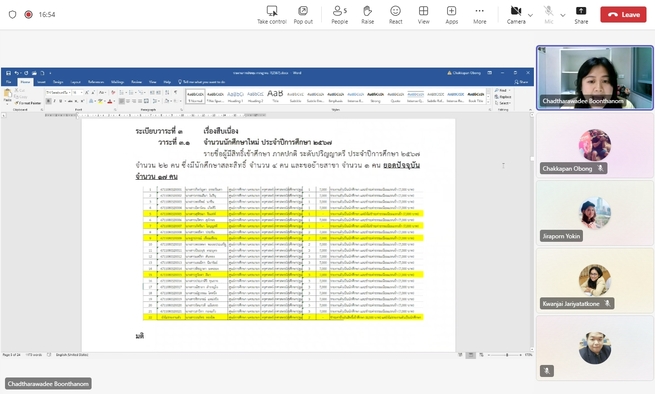
Task: Unmute the Mic
Action: click(549, 15)
